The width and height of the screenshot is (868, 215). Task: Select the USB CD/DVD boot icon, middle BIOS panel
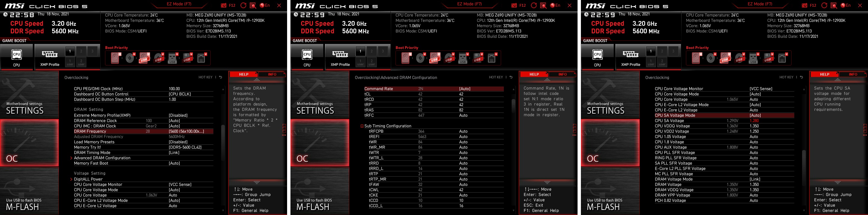[x=449, y=58]
